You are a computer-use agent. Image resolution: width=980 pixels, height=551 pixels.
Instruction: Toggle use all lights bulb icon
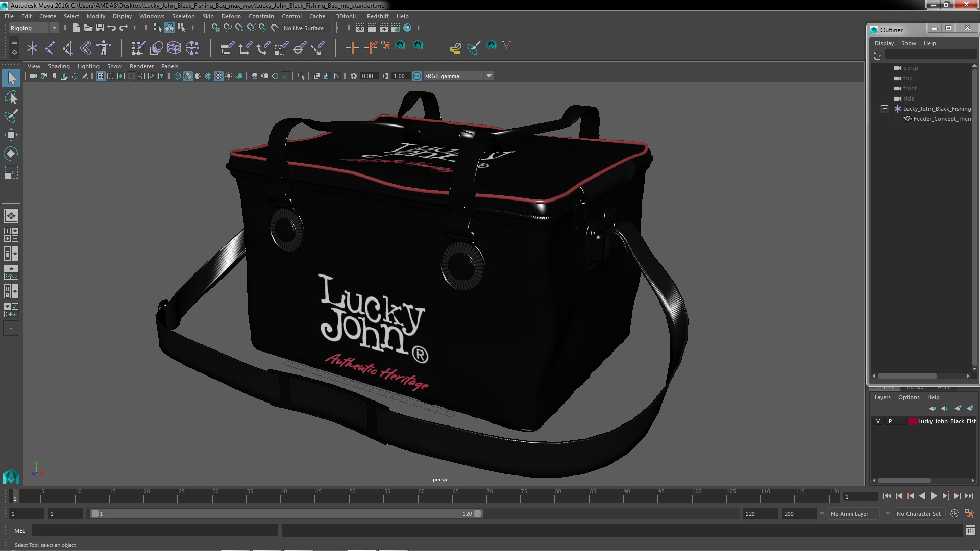coord(229,76)
